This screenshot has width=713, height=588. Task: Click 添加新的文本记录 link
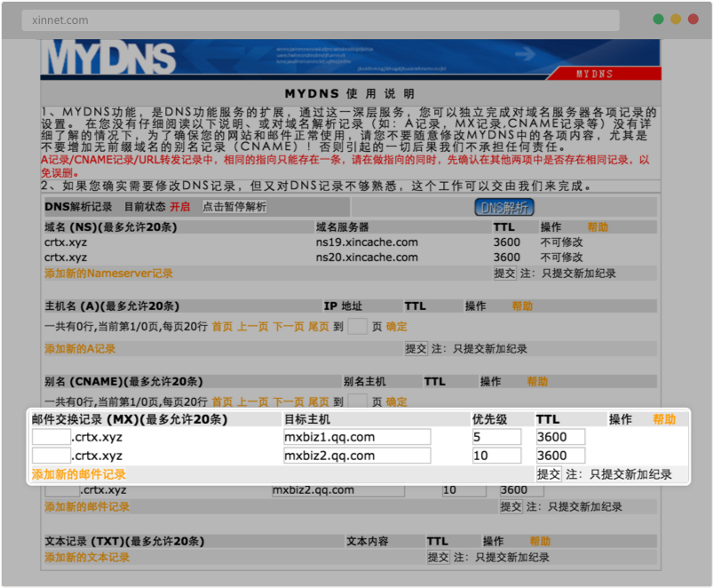click(87, 557)
